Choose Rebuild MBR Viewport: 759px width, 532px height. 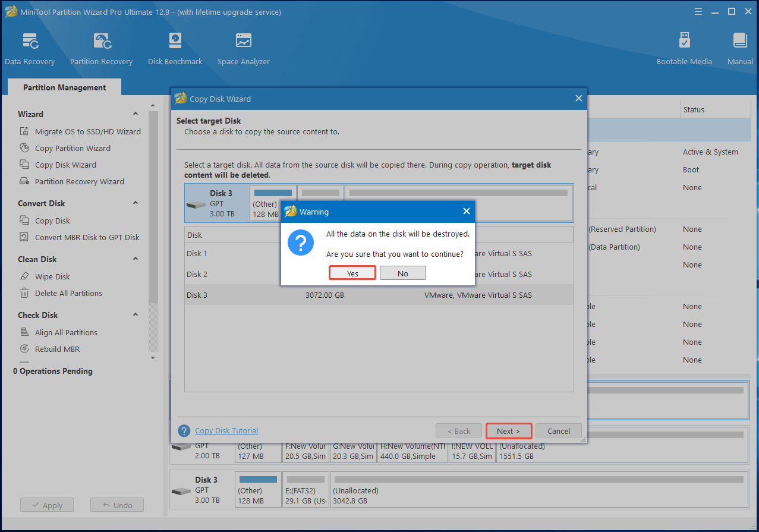point(57,349)
